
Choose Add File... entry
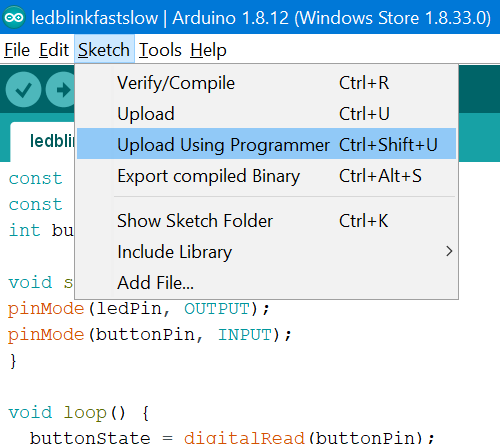(266, 282)
